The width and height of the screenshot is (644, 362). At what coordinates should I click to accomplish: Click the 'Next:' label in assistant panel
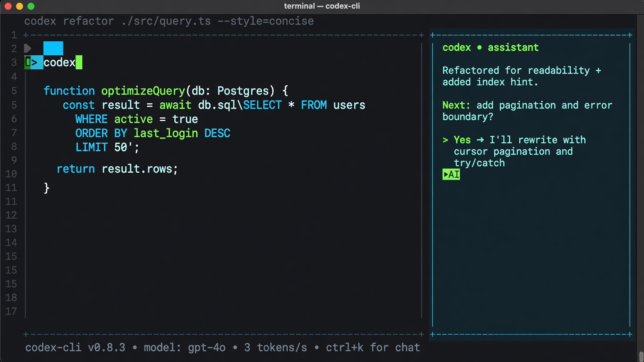[x=456, y=105]
